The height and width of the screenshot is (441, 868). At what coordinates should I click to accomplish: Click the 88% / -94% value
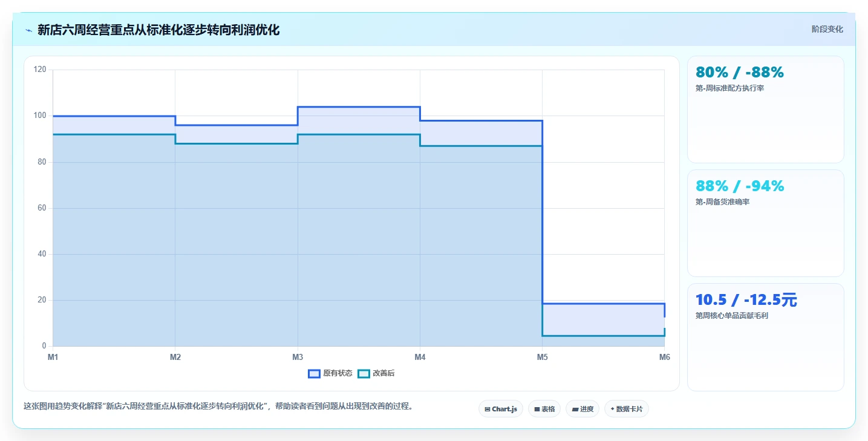[740, 186]
